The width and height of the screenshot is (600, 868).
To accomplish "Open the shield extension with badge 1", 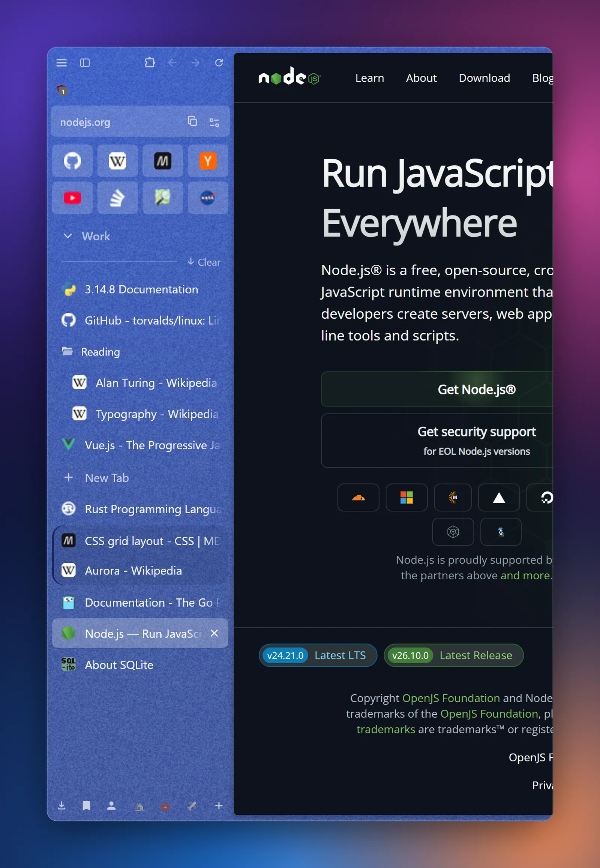I will [62, 90].
